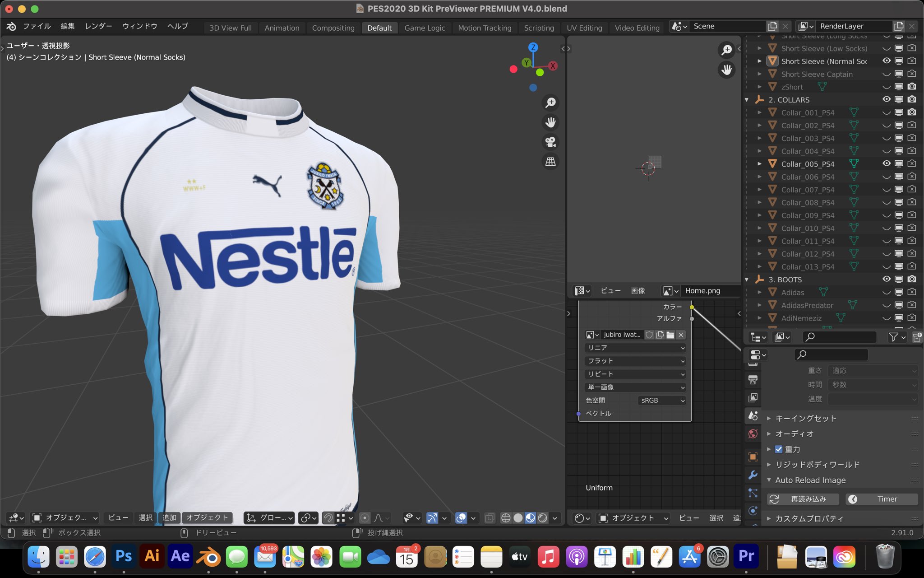Toggle viewport overlays display
This screenshot has height=578, width=924.
[x=461, y=518]
